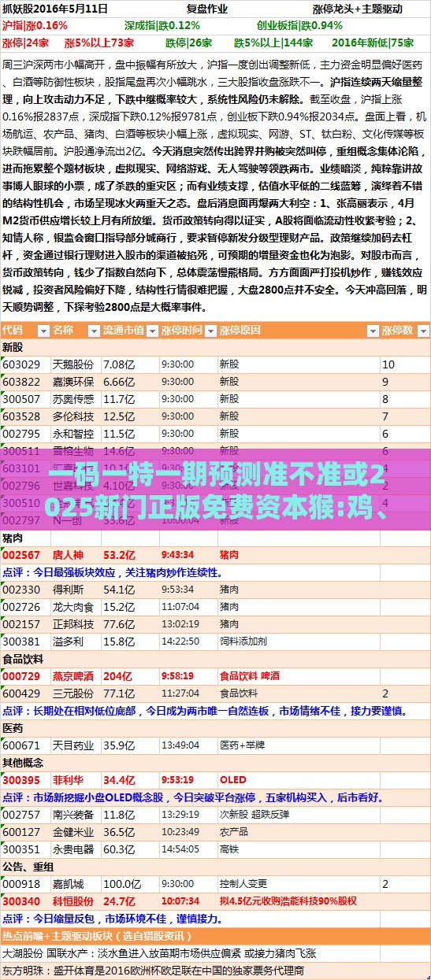
Task: Open the 涨停时间 column filter dropdown
Action: click(x=210, y=331)
